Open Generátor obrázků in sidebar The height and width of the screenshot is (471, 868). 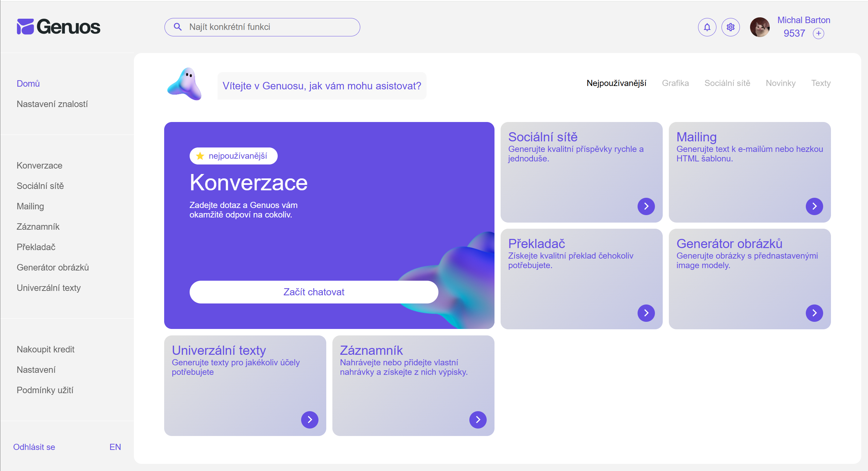[53, 267]
